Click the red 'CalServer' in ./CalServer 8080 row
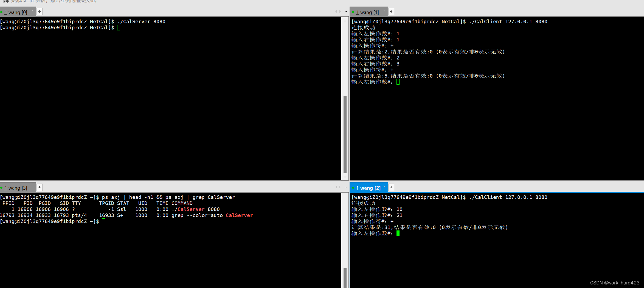This screenshot has height=288, width=644. pyautogui.click(x=191, y=209)
